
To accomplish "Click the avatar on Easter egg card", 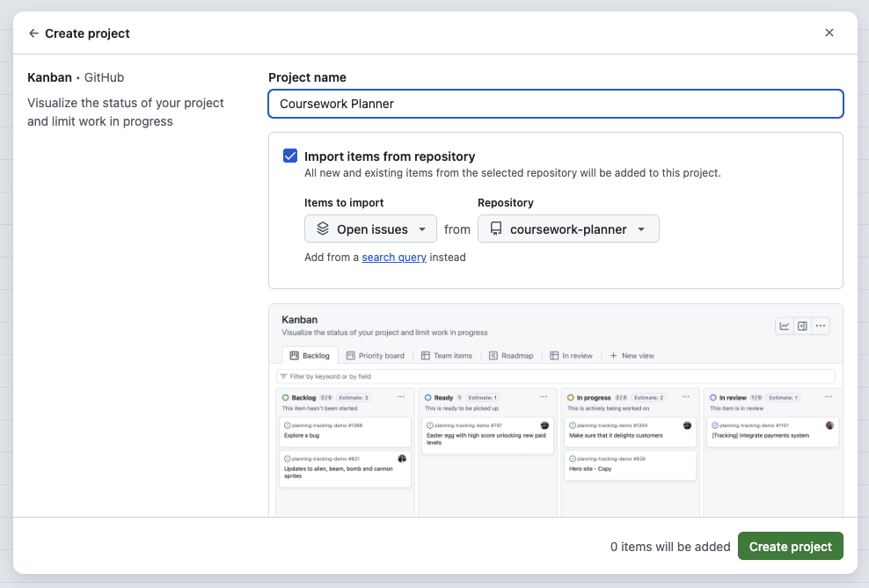I will pos(544,425).
